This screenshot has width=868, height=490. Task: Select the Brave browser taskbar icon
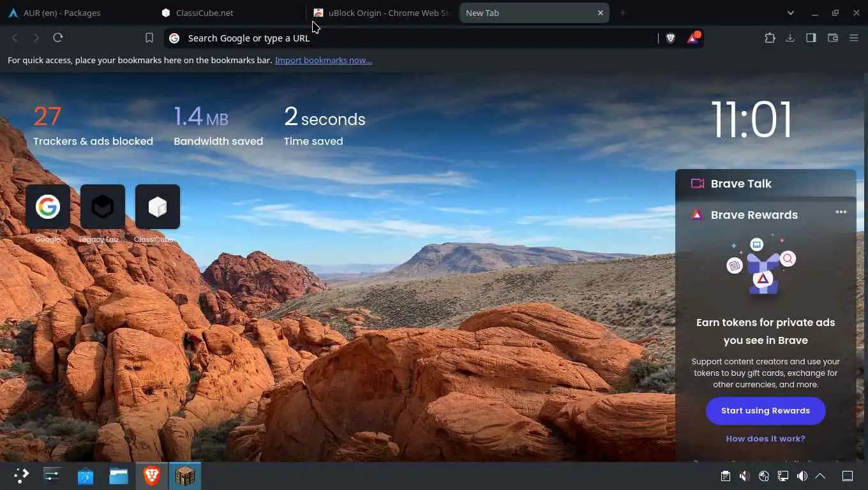pyautogui.click(x=152, y=475)
